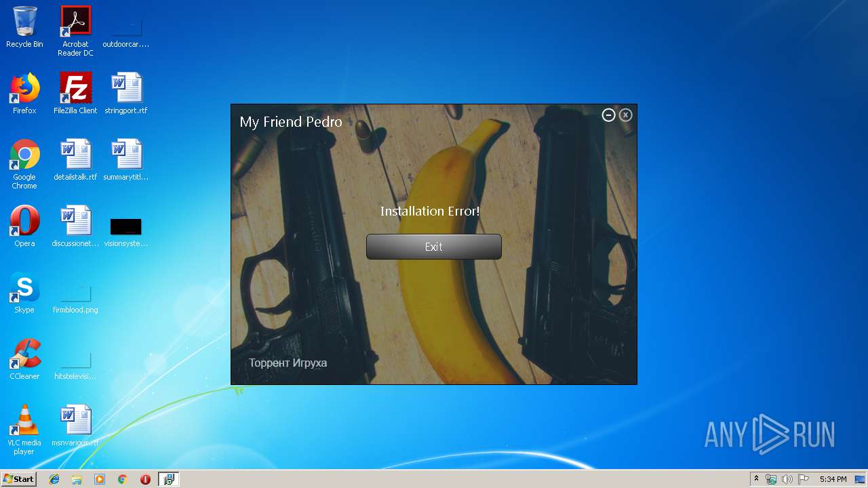Viewport: 868px width, 488px height.
Task: Click the Show desktop button
Action: (x=861, y=479)
